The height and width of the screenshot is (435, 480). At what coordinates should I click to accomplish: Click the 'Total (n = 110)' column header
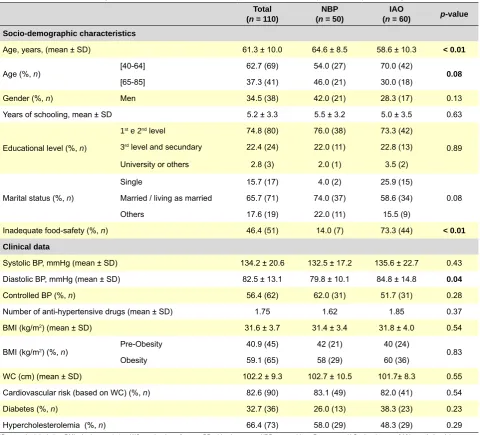[x=262, y=14]
